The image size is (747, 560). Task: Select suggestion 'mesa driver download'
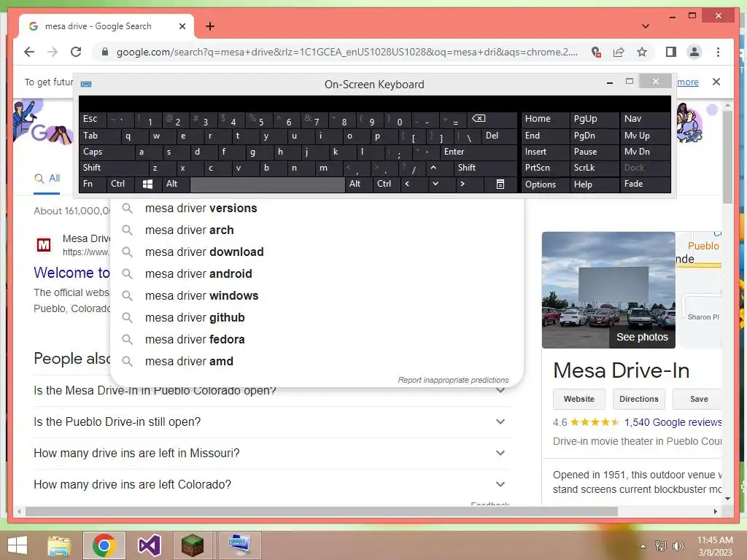tap(317, 252)
